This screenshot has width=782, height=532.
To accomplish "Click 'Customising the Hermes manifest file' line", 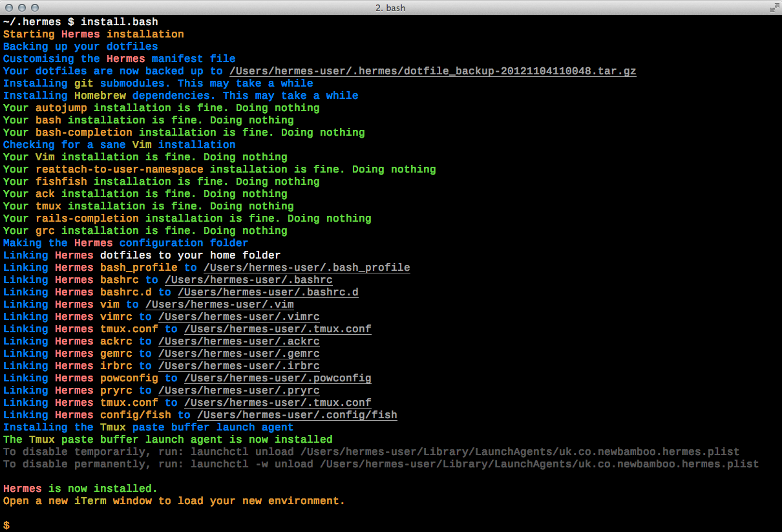I will 120,59.
